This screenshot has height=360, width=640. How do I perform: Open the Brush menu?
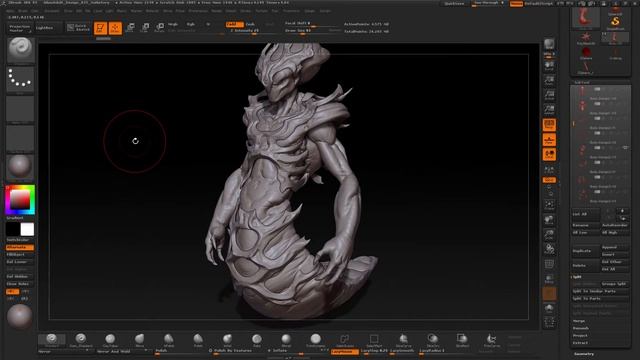click(x=23, y=11)
